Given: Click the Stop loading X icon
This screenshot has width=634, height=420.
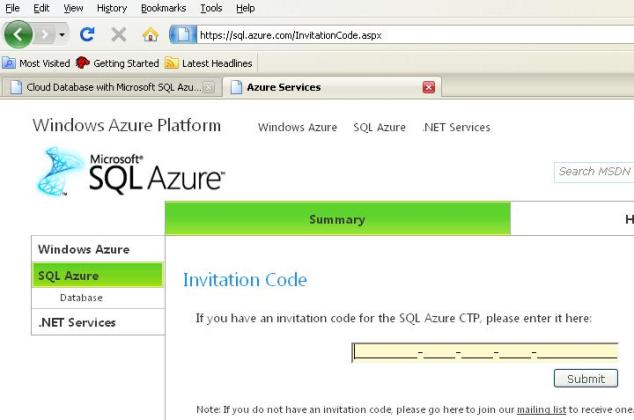Looking at the screenshot, I should (x=118, y=35).
